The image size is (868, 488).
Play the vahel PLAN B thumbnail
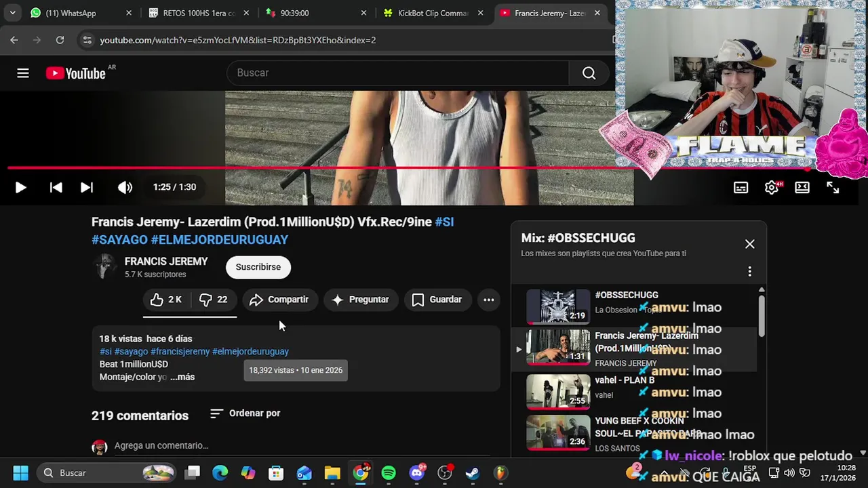pyautogui.click(x=558, y=392)
